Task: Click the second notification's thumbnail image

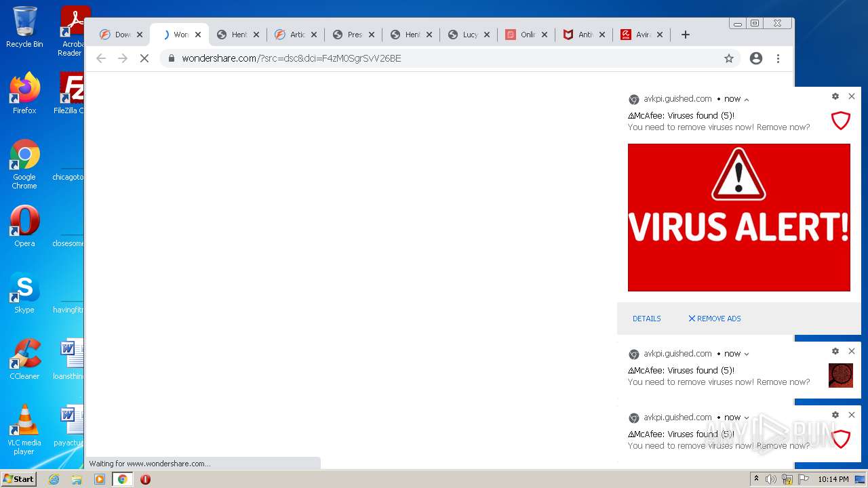Action: coord(841,375)
